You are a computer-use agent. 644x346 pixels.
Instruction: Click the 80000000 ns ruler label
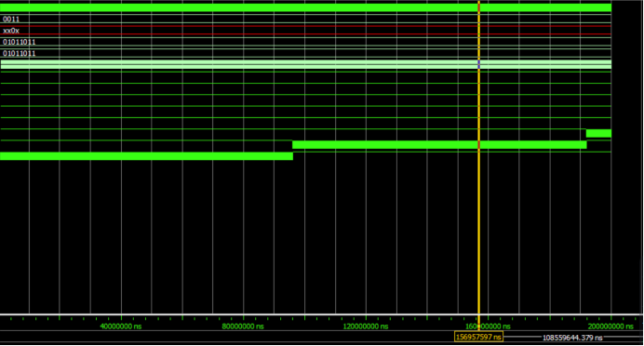click(x=243, y=326)
